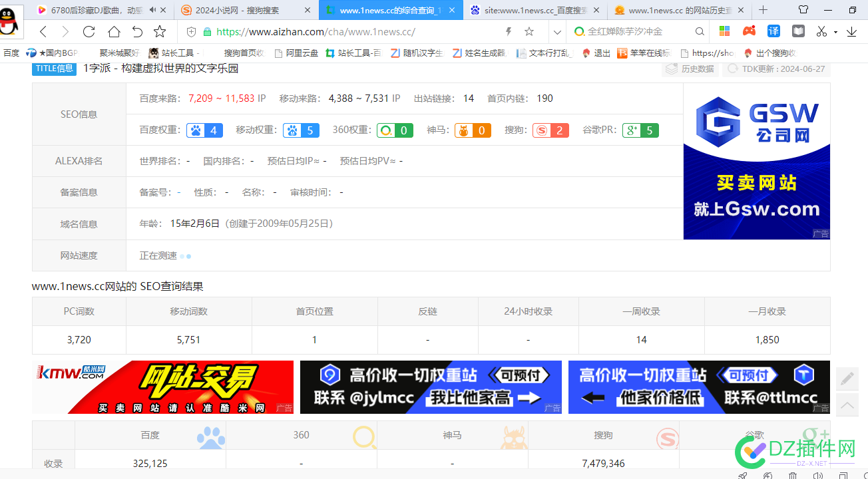Click the TITLE信息 label

coord(55,69)
